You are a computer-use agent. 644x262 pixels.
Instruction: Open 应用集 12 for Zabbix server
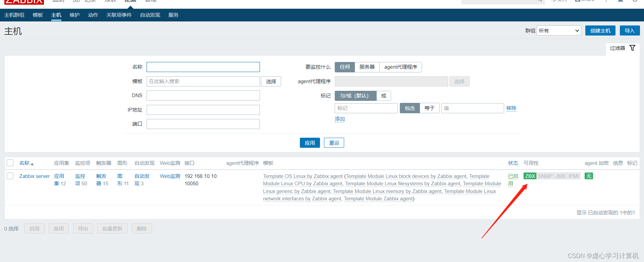pos(60,180)
